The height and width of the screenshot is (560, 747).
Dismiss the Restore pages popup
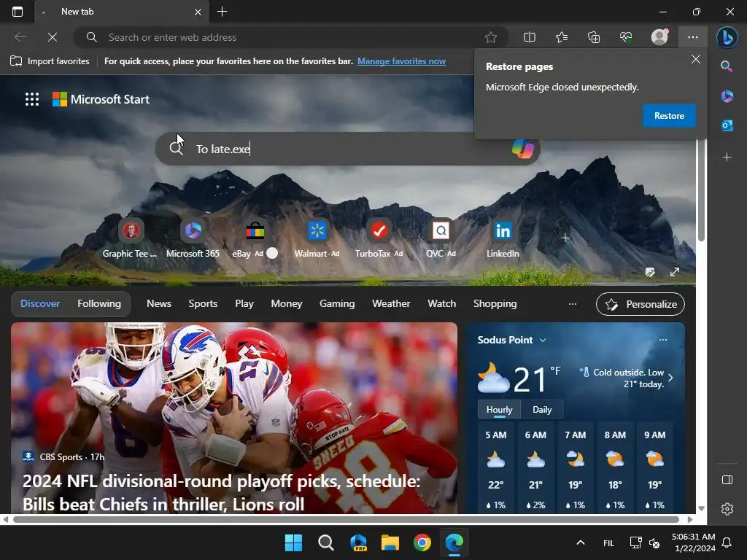695,60
